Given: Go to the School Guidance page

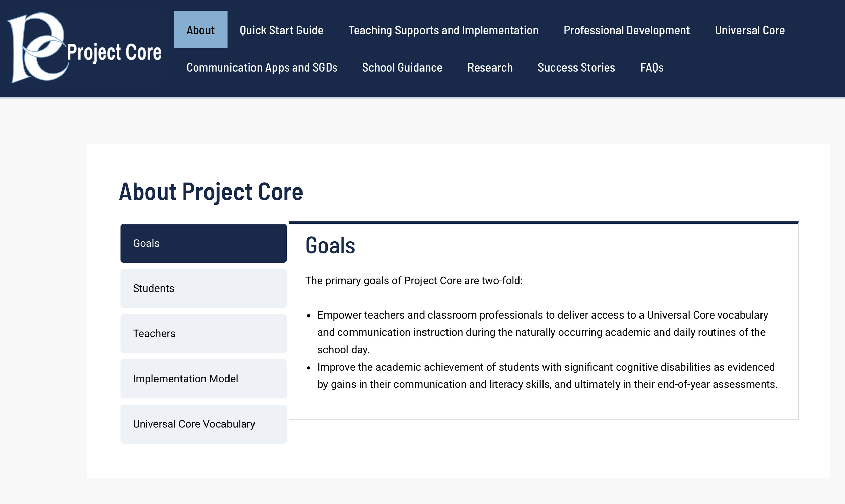Looking at the screenshot, I should [402, 67].
